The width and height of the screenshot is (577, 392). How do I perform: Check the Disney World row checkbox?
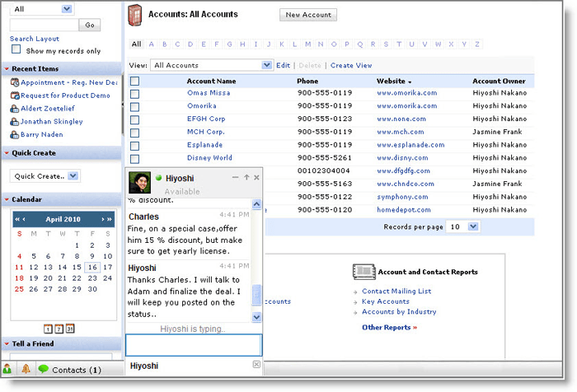click(x=134, y=159)
